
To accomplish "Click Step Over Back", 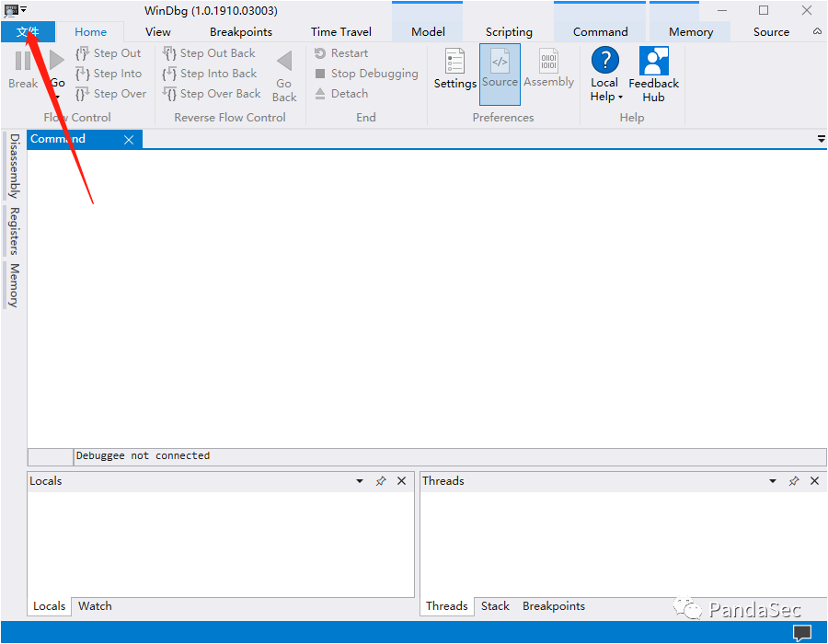I will [212, 94].
